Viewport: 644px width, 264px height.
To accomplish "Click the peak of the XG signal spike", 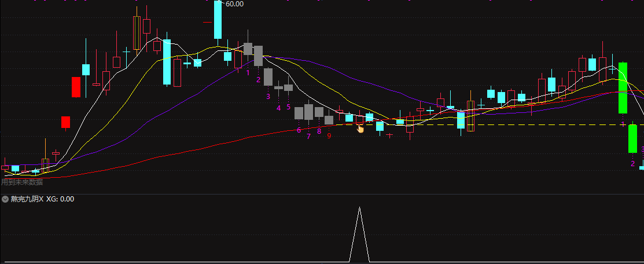I will 359,208.
